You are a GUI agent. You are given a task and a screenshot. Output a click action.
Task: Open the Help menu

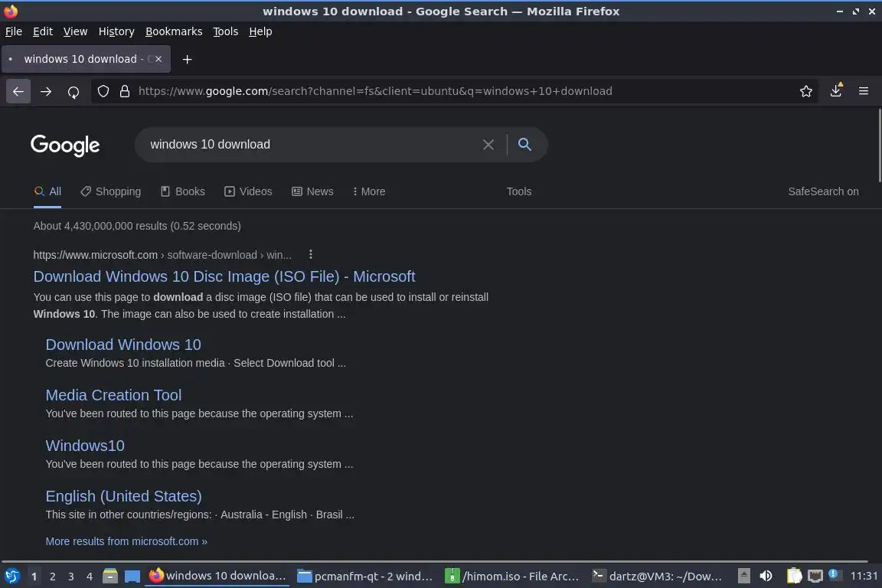pos(260,31)
